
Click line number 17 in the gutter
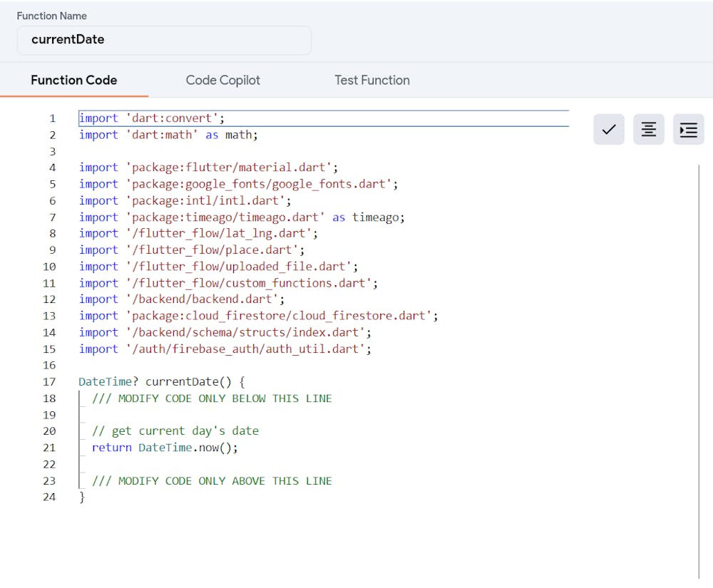49,382
